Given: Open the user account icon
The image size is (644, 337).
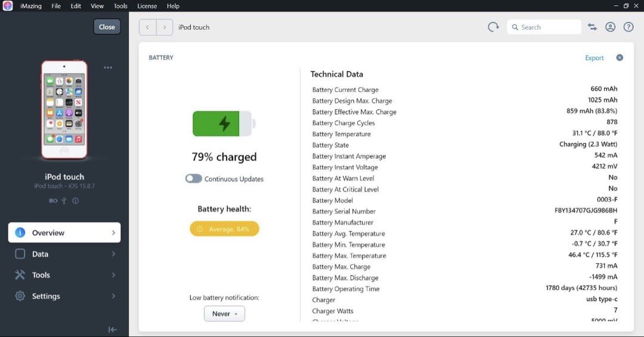Looking at the screenshot, I should (x=611, y=27).
